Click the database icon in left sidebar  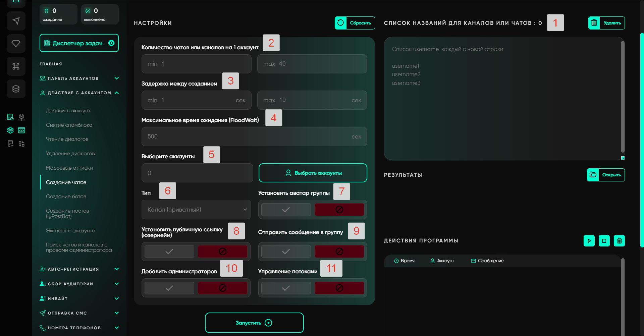(x=16, y=89)
